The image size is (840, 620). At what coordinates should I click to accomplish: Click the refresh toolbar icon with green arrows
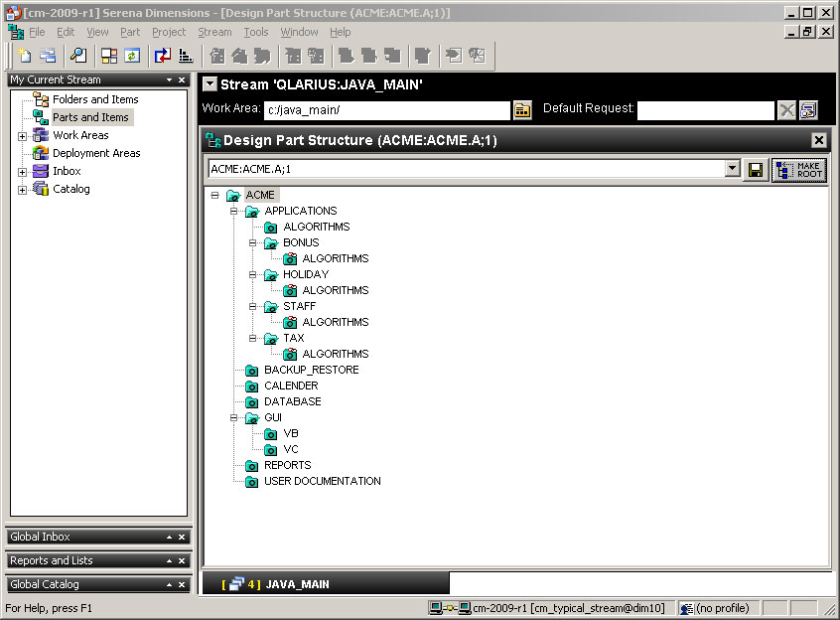pyautogui.click(x=132, y=56)
